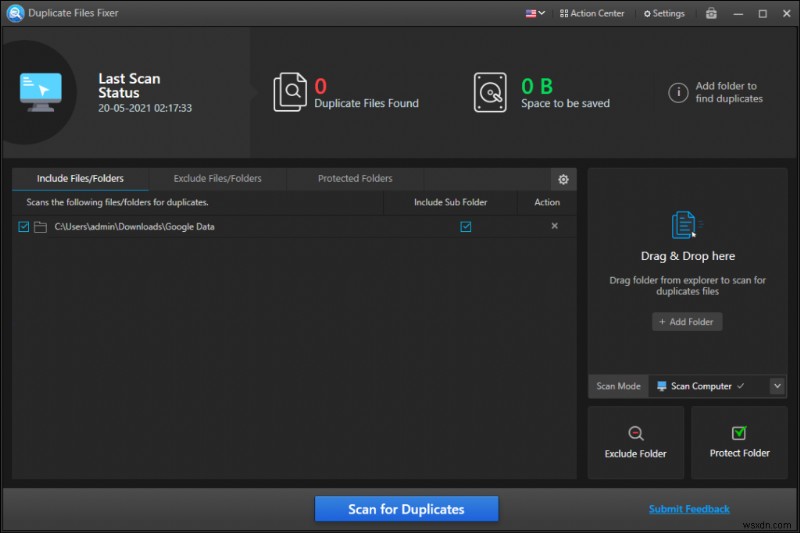Screen dimensions: 800x533
Task: Open Settings from the title bar
Action: point(664,13)
